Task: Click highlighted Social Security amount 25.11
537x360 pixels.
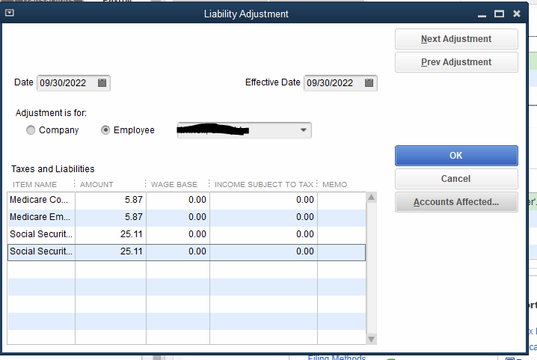Action: pyautogui.click(x=111, y=252)
